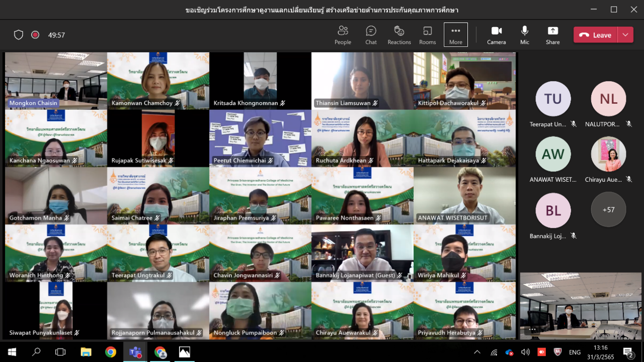Open the More actions menu
This screenshot has height=362, width=644.
click(456, 35)
